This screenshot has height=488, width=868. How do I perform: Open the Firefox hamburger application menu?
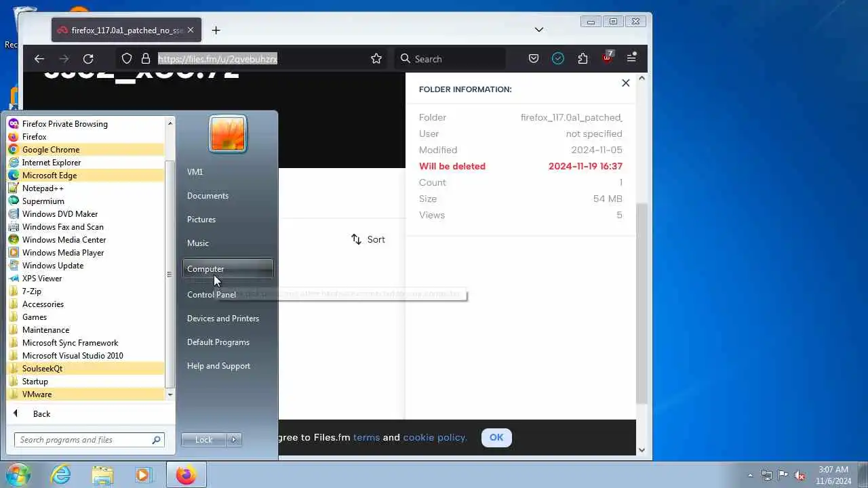pos(631,59)
